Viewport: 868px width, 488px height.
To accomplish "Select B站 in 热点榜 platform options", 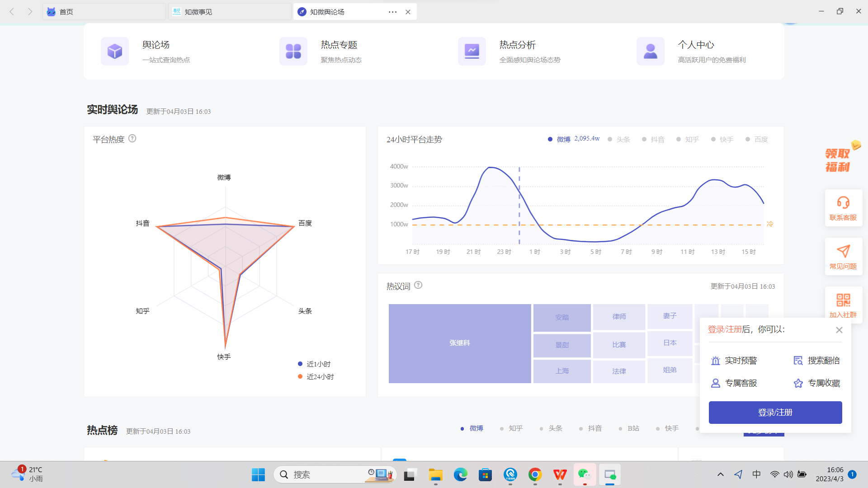I will 628,428.
